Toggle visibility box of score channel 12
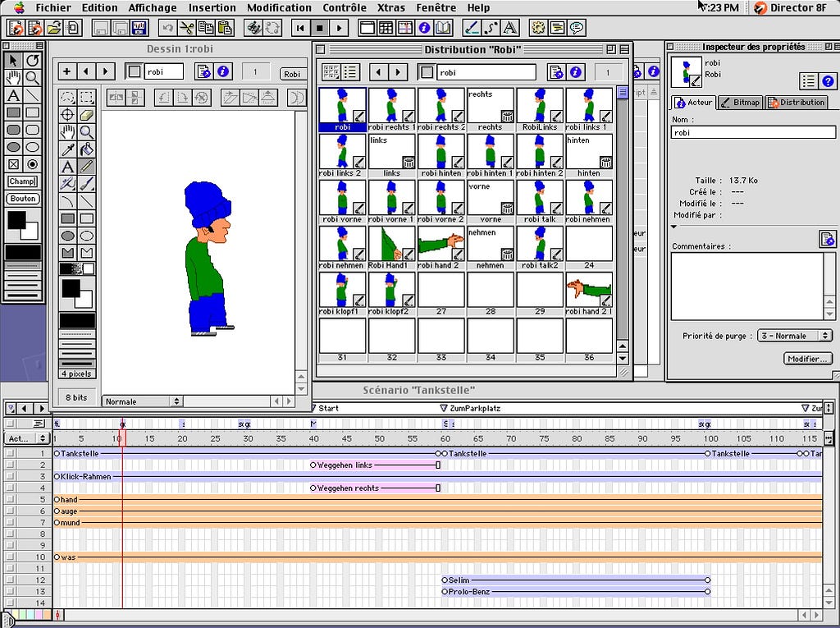 click(x=10, y=580)
